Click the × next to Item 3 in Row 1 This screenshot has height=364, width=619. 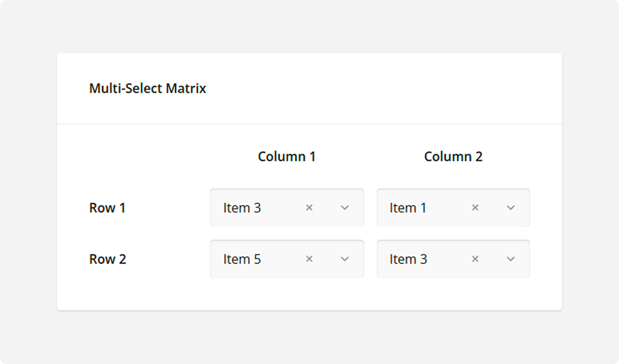(x=309, y=208)
